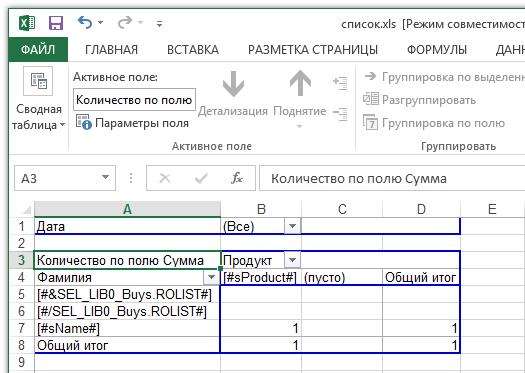Click the Insert Function fx icon

point(237,178)
